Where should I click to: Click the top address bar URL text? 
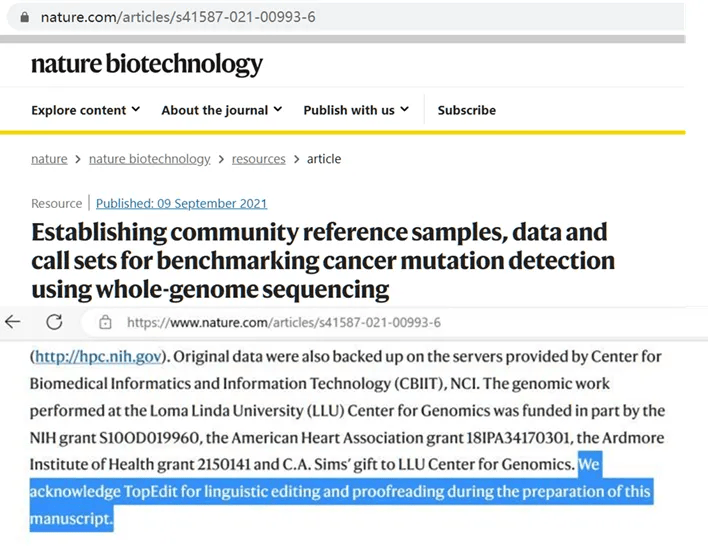point(178,17)
